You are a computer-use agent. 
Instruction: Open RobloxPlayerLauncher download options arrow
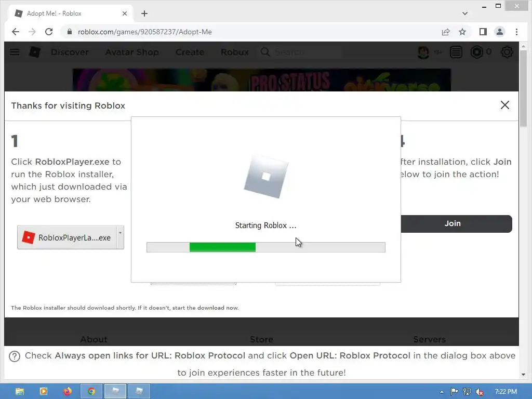pyautogui.click(x=120, y=237)
